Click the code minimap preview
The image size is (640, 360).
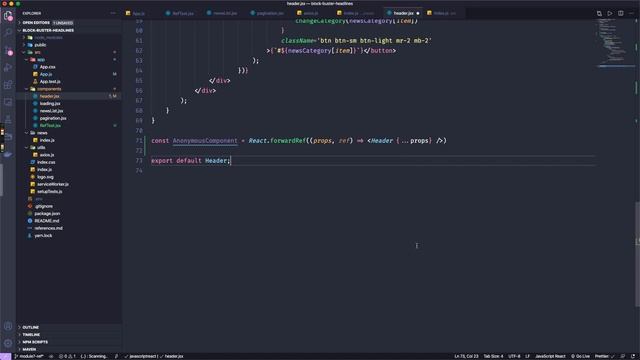pos(614,43)
